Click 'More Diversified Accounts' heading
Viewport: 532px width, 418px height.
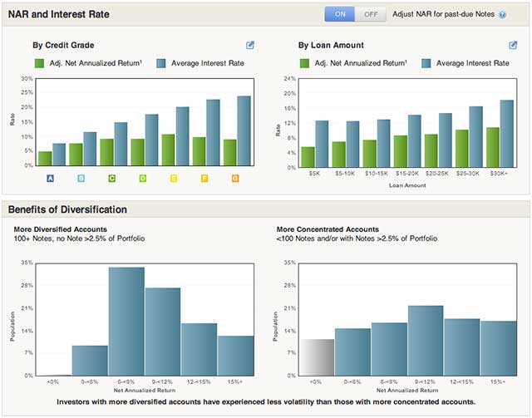click(x=61, y=229)
